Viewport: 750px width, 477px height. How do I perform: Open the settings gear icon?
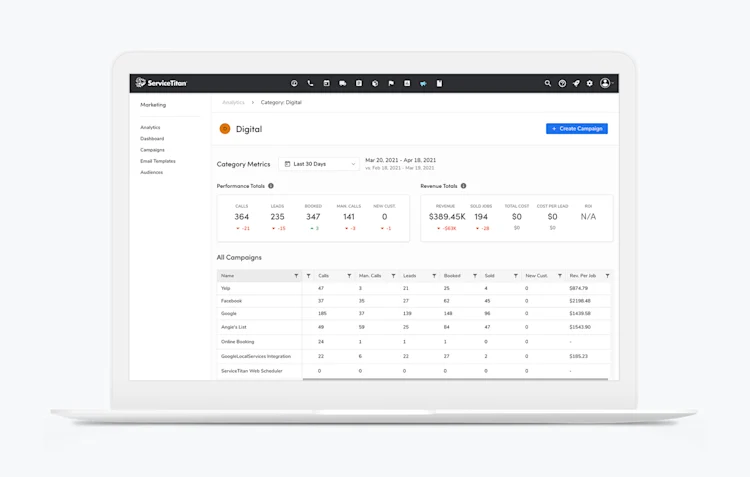point(590,83)
